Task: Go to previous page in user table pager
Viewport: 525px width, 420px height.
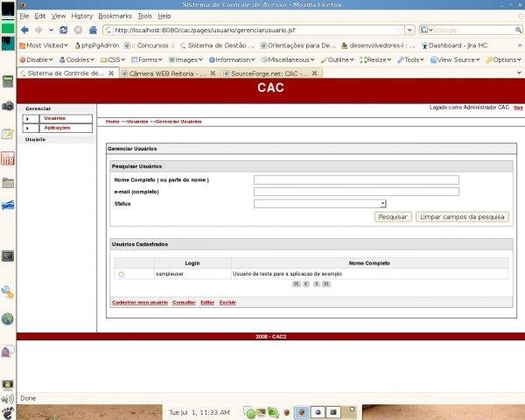Action: click(306, 283)
